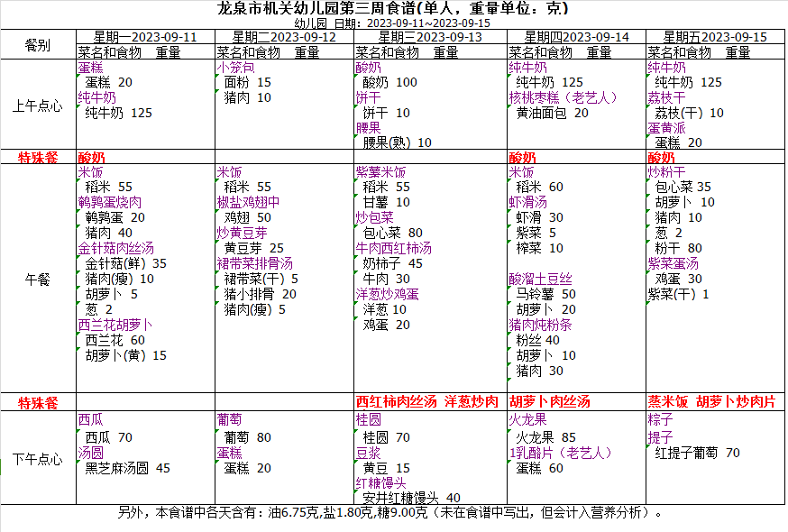Click the 午餐 row label

tap(38, 280)
